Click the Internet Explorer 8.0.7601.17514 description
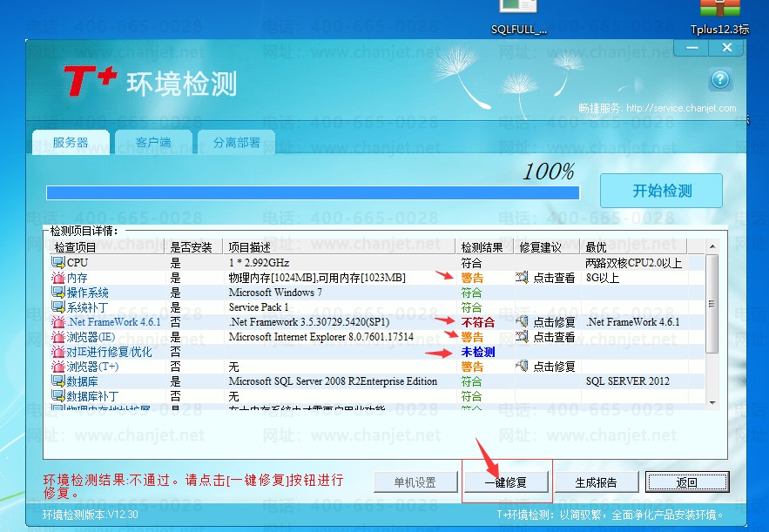Screen dimensions: 769x532 320,337
